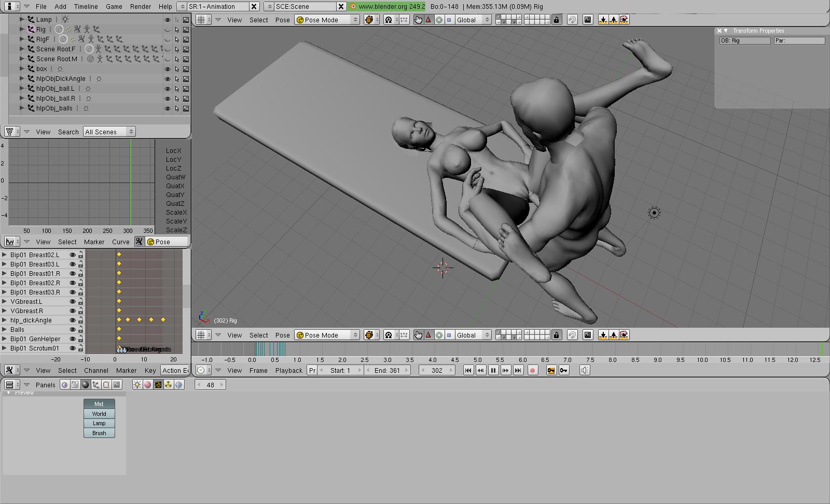
Task: Open the Render menu
Action: (x=141, y=6)
